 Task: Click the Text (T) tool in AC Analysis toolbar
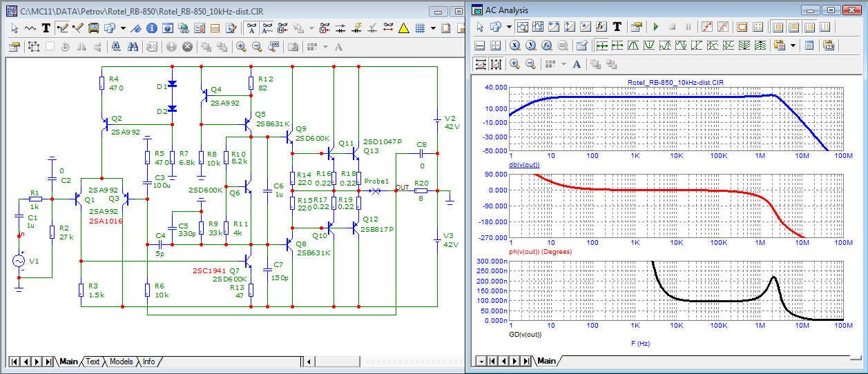617,27
